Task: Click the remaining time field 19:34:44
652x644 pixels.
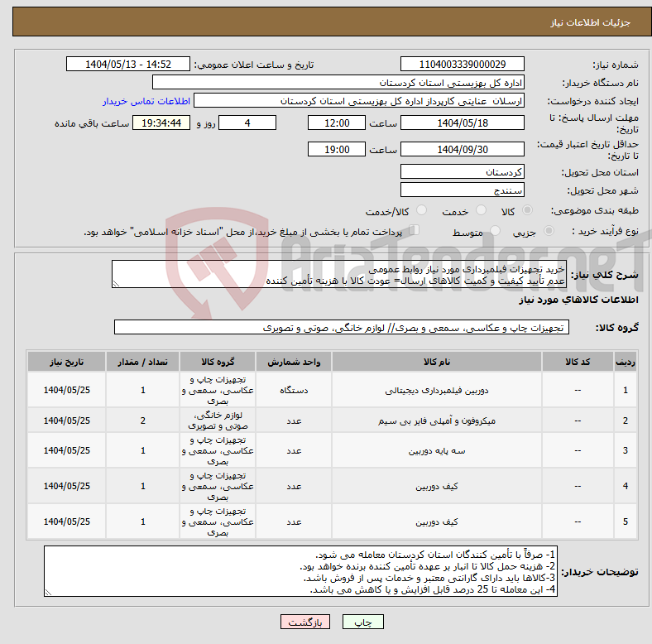Action: (161, 123)
